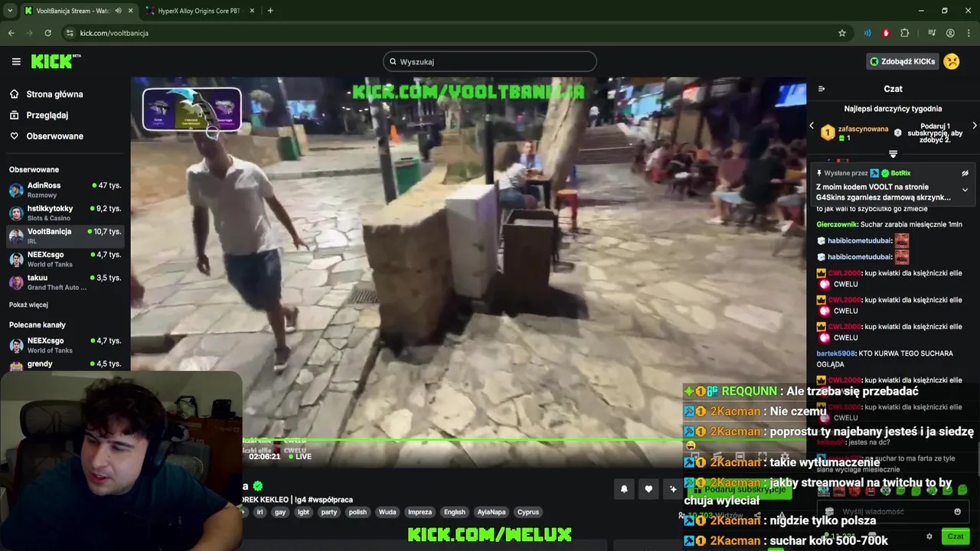Jump to LIVE on the player
980x551 pixels.
[x=299, y=457]
